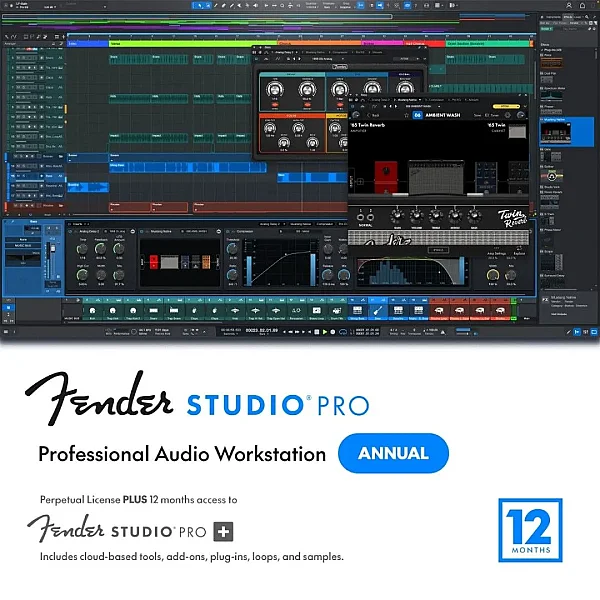Click the plus Add Tracks icon above track list
600x600 pixels.
64,37
